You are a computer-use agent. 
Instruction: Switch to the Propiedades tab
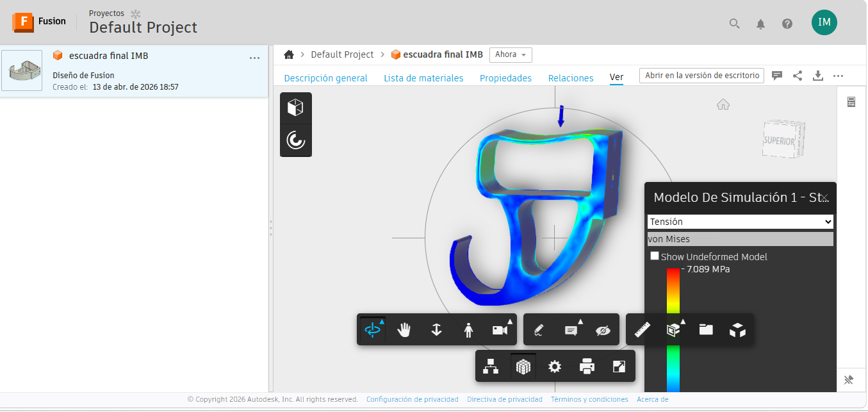(505, 78)
